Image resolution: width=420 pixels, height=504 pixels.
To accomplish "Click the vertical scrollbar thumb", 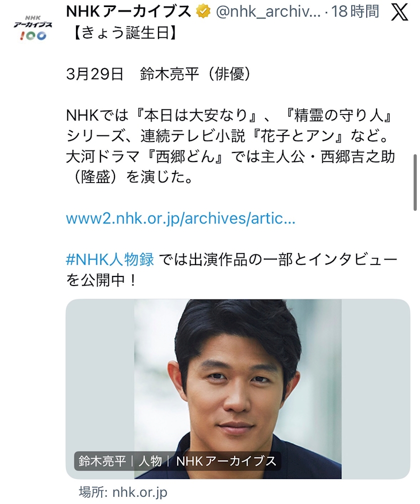I will (x=415, y=182).
